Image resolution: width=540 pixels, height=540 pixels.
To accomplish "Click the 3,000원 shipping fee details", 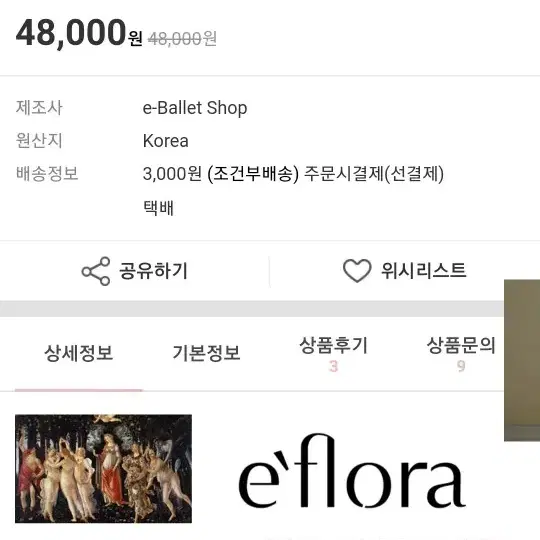I will 293,174.
